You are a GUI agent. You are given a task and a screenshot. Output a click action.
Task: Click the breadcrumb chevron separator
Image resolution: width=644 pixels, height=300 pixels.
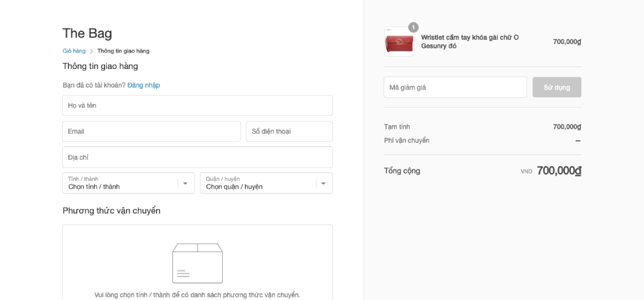pyautogui.click(x=92, y=51)
